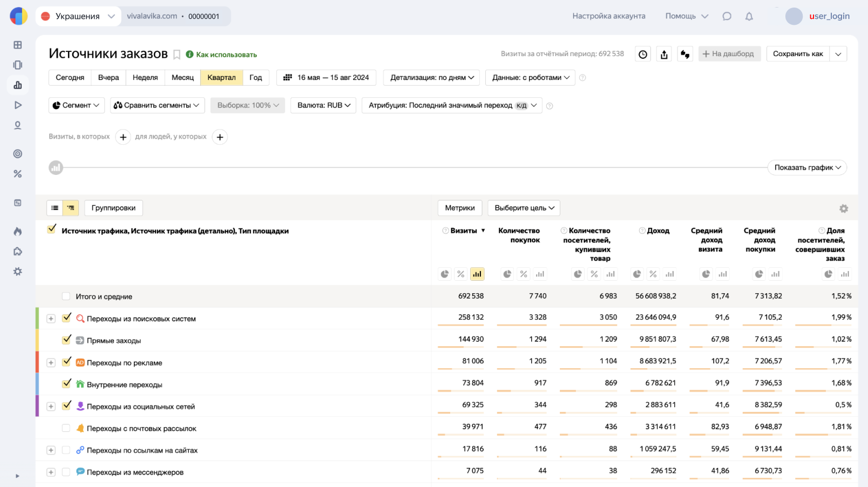Viewport: 868px width, 487px height.
Task: Uncheck the Прямые заходы checkbox
Action: point(66,340)
